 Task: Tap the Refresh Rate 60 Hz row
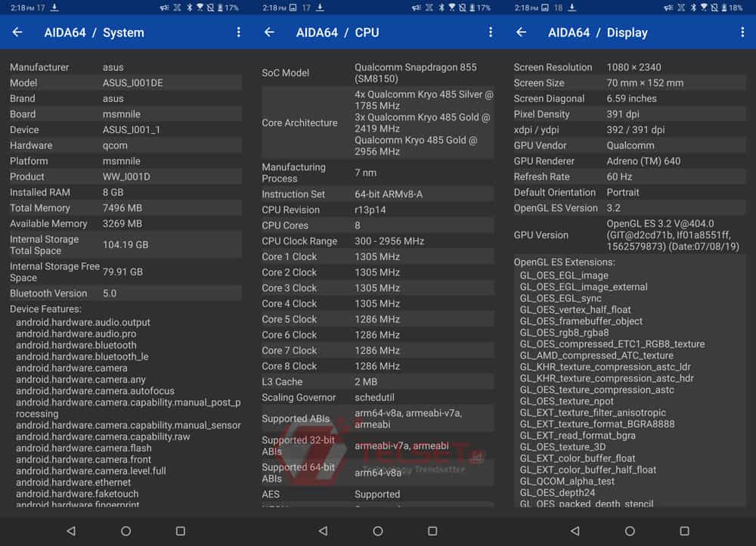(x=629, y=177)
